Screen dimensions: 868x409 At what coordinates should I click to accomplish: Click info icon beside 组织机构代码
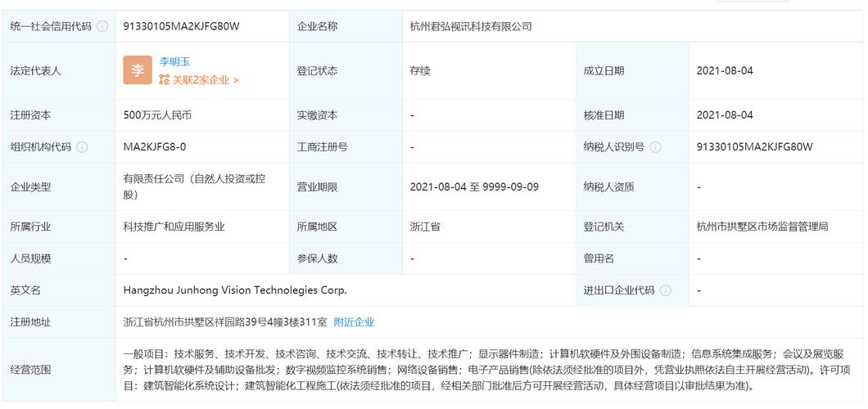(x=82, y=147)
